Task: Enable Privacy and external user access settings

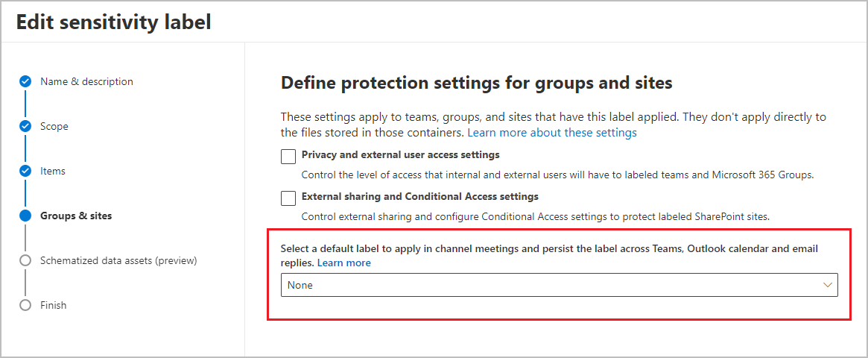Action: [288, 156]
